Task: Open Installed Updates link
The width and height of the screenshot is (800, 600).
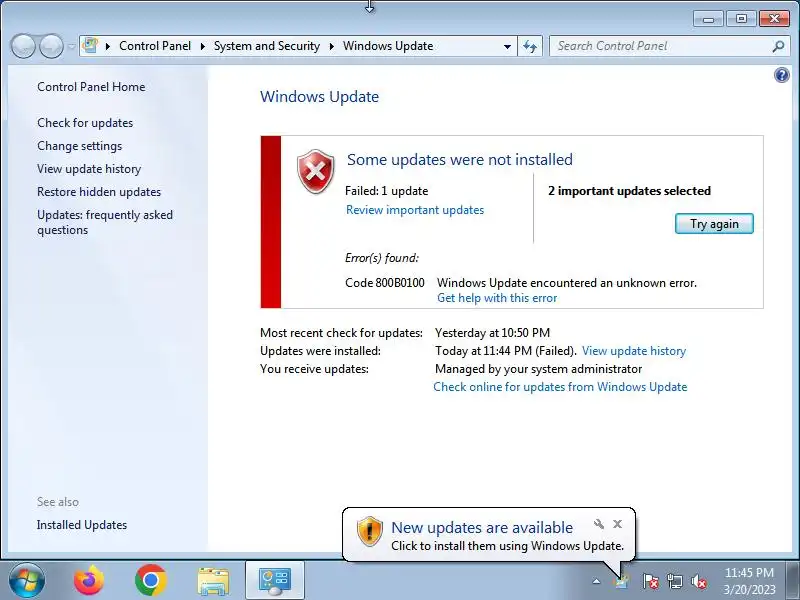Action: click(x=82, y=525)
